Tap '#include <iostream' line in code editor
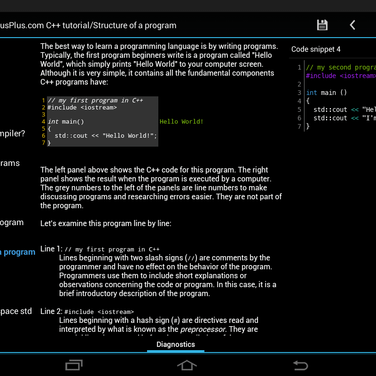 pyautogui.click(x=341, y=76)
